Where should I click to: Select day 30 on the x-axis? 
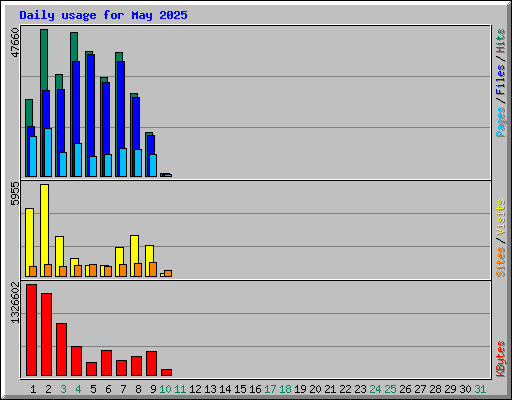(465, 389)
